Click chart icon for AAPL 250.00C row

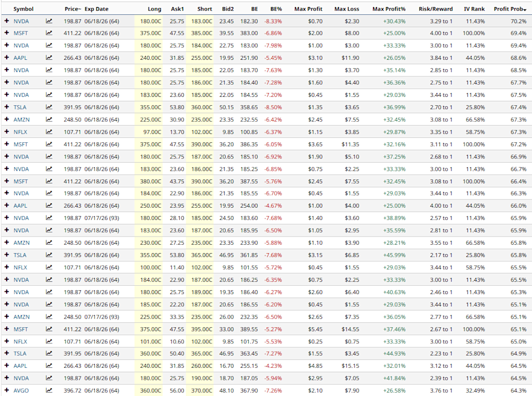49,205
